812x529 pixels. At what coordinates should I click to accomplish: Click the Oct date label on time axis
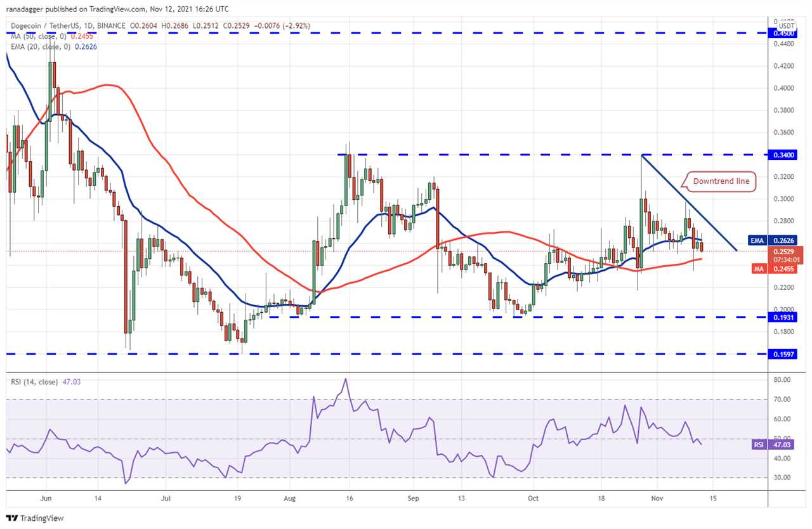click(x=534, y=499)
